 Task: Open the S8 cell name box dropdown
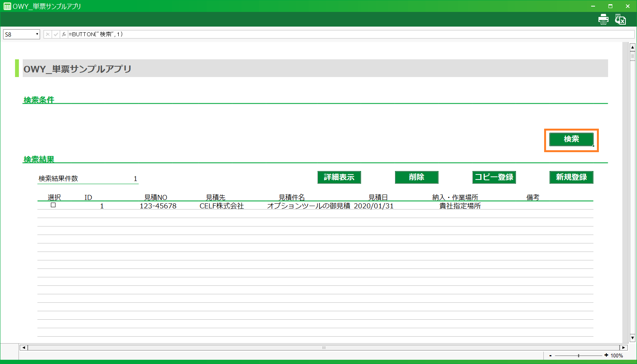click(x=37, y=34)
